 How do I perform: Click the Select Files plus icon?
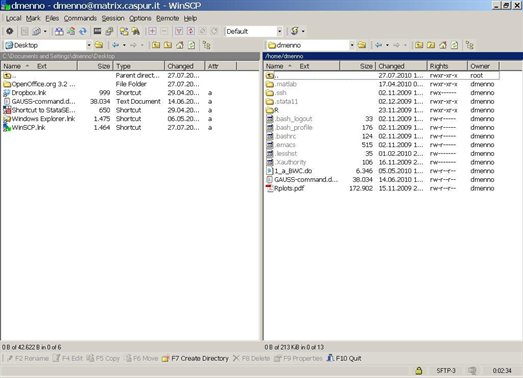[x=152, y=31]
